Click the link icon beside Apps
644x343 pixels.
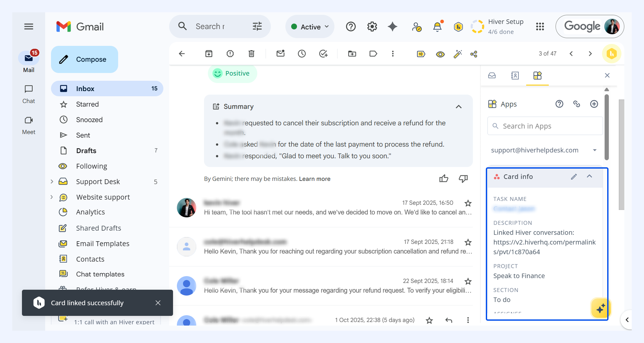click(577, 104)
